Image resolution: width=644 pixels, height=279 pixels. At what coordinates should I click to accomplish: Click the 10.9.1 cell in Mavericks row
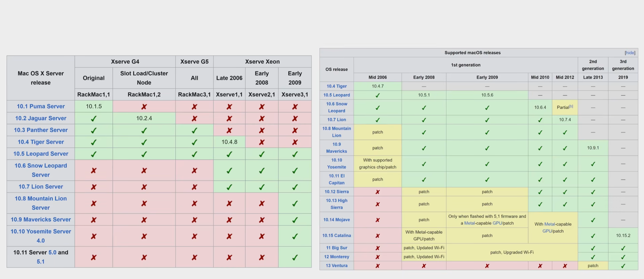pos(593,148)
